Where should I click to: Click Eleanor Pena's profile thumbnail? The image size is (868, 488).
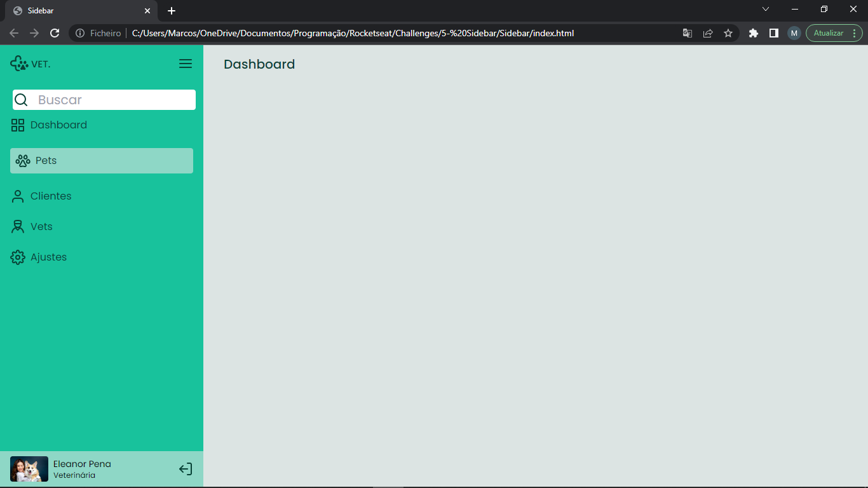(29, 468)
